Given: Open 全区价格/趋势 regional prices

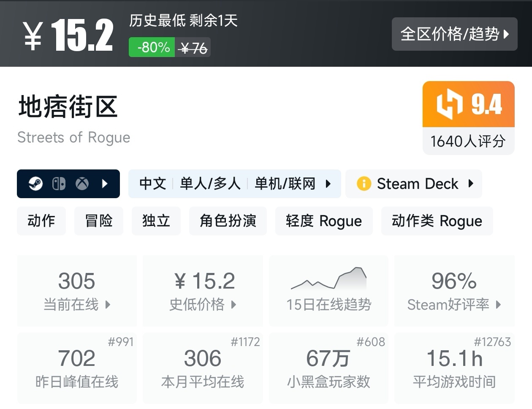Looking at the screenshot, I should pyautogui.click(x=454, y=34).
